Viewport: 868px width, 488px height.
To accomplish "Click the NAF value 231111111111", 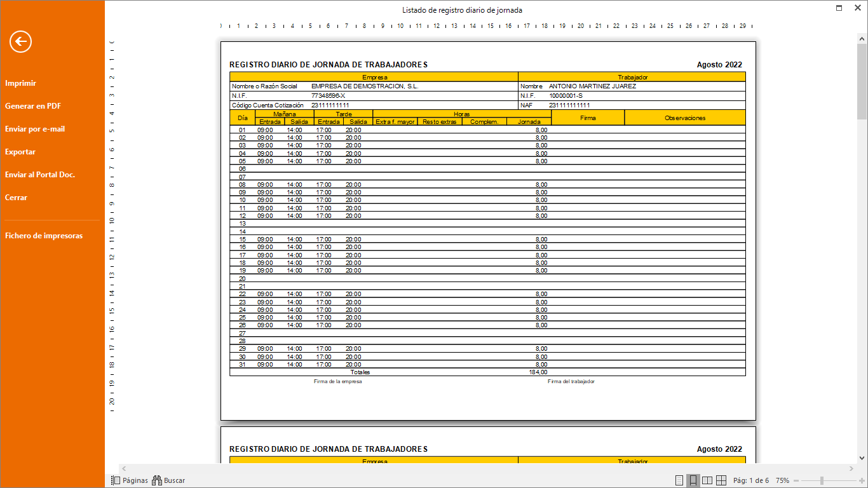I will pyautogui.click(x=569, y=105).
